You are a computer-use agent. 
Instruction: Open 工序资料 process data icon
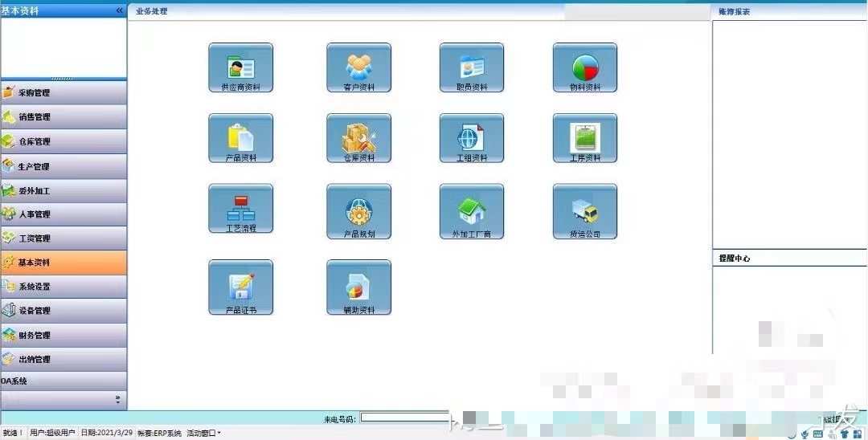click(584, 138)
